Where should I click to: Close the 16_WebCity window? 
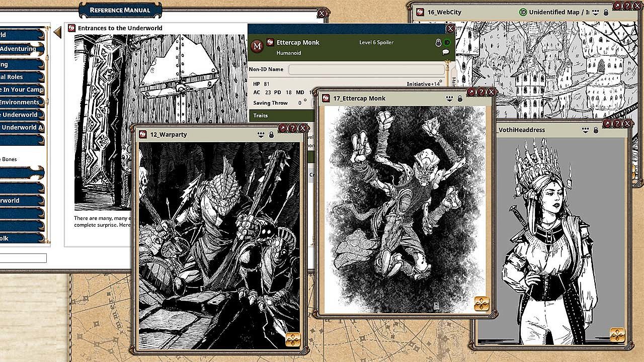(636, 6)
